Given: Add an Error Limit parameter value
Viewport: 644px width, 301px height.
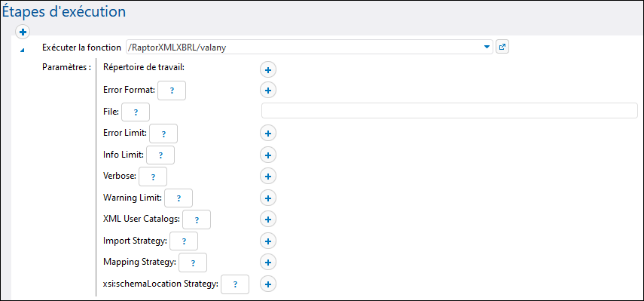Looking at the screenshot, I should (268, 134).
